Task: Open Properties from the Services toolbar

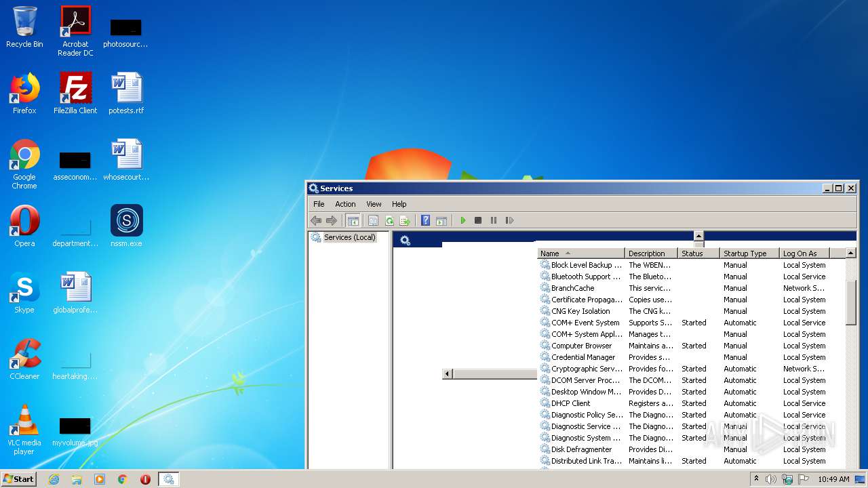Action: pyautogui.click(x=373, y=220)
